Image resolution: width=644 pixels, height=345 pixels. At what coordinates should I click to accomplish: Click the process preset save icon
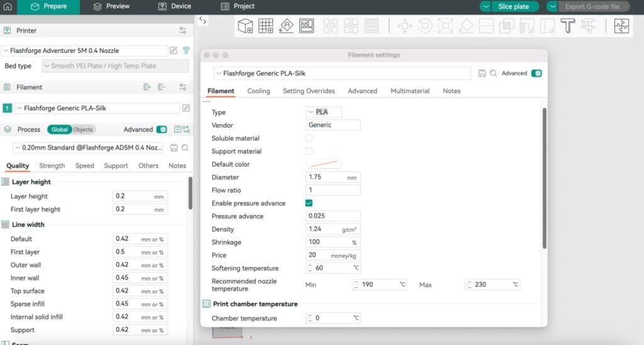(x=174, y=147)
